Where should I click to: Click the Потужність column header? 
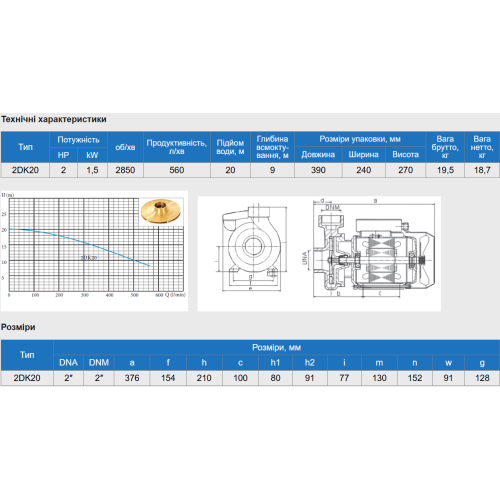point(78,140)
